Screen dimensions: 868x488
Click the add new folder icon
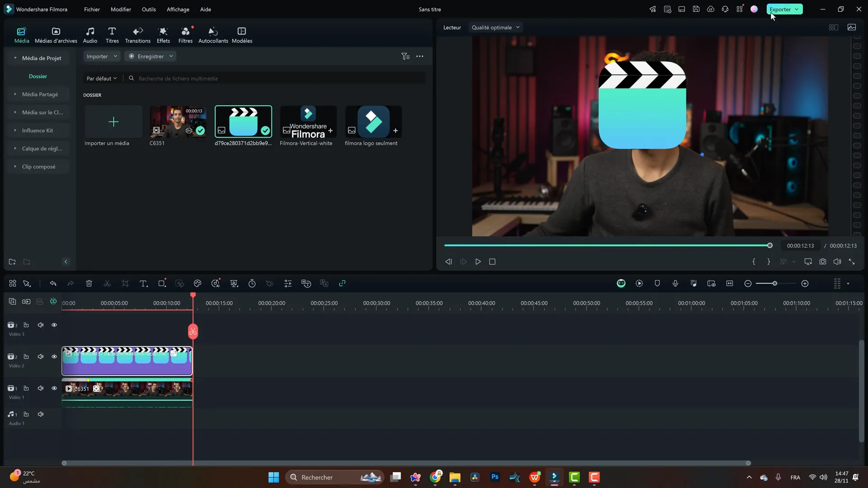12,262
